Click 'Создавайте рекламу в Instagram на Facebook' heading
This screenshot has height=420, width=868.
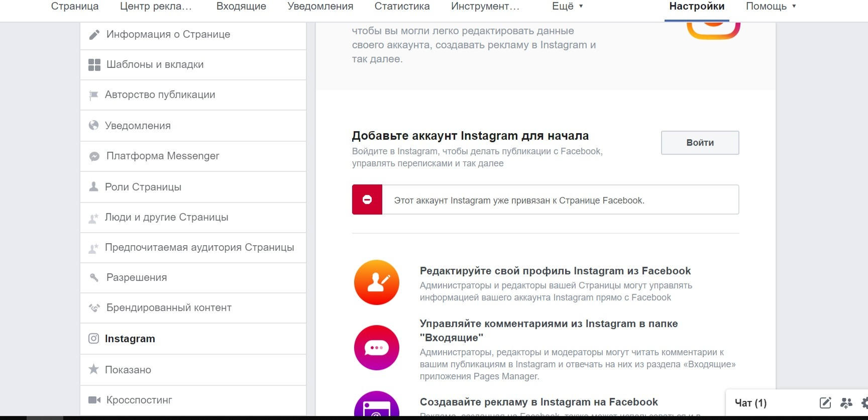tap(538, 402)
